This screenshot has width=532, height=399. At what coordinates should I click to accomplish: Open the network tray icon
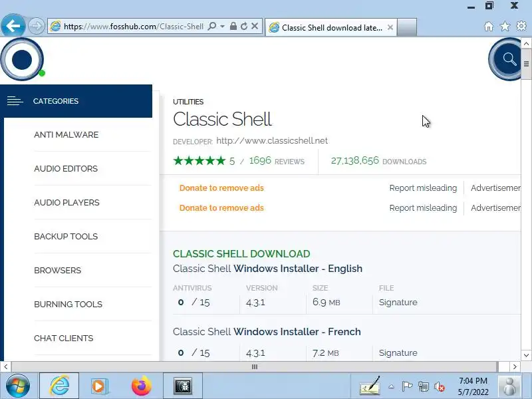pos(424,386)
